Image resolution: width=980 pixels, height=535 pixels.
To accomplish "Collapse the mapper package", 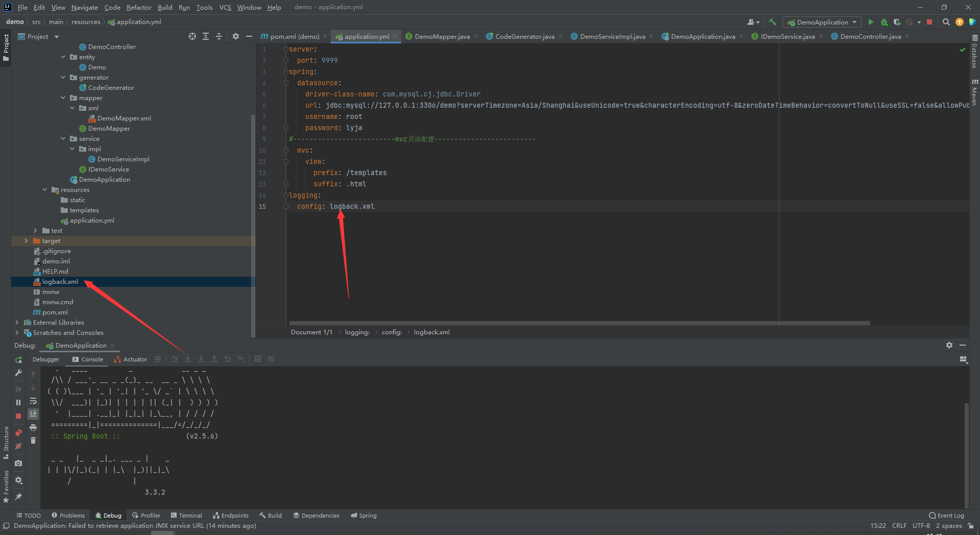I will (63, 98).
